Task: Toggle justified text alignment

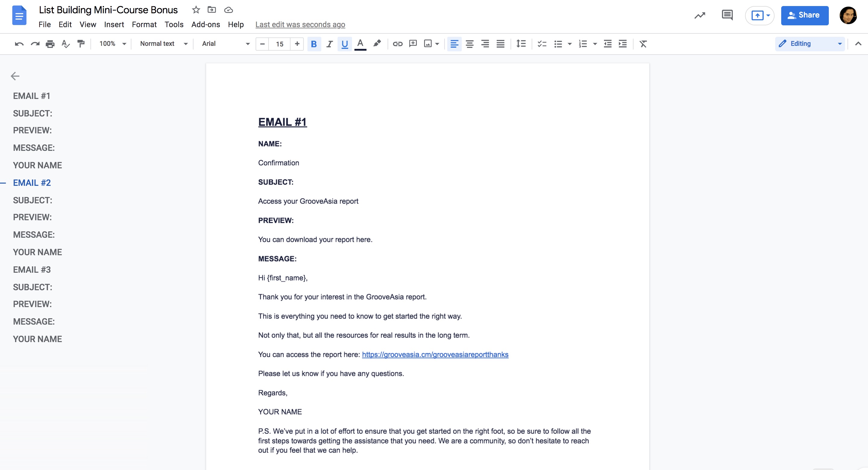Action: [x=500, y=44]
